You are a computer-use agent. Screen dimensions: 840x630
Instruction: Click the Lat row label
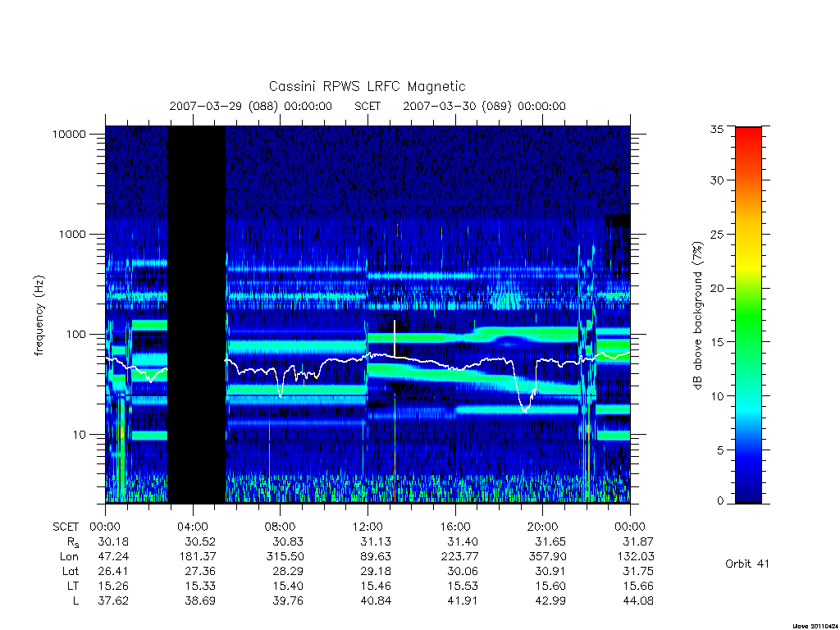click(x=71, y=571)
